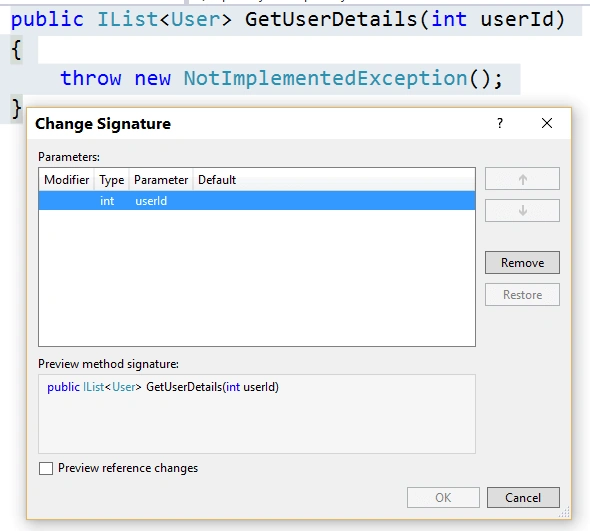This screenshot has width=590, height=531.
Task: Click the Modifier column header
Action: tap(67, 180)
